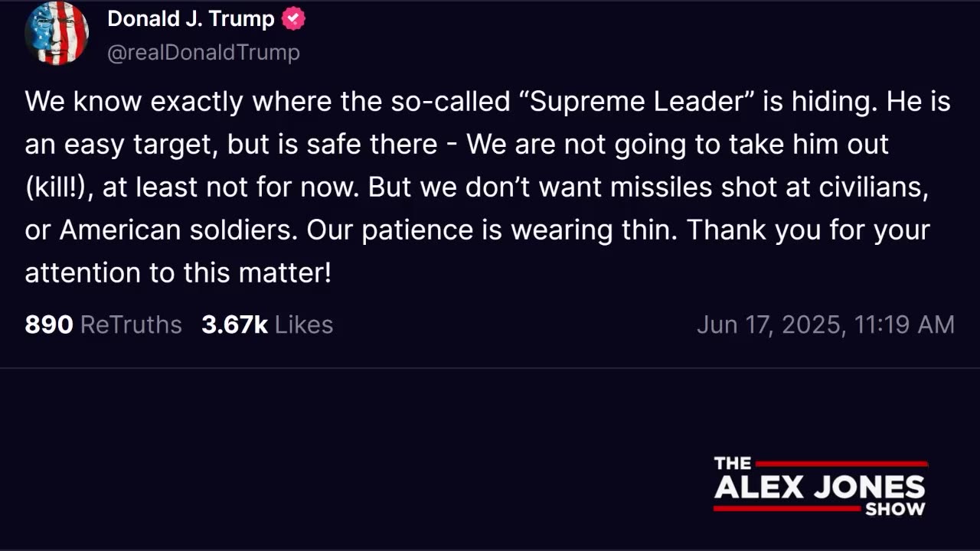Click the "(kill!)" text in the post
The image size is (980, 551).
(58, 188)
